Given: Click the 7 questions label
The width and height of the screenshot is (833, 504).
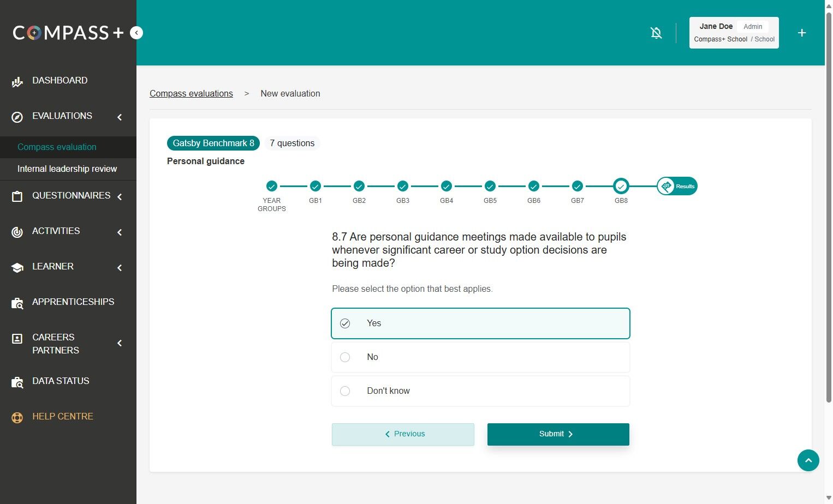Looking at the screenshot, I should point(292,143).
